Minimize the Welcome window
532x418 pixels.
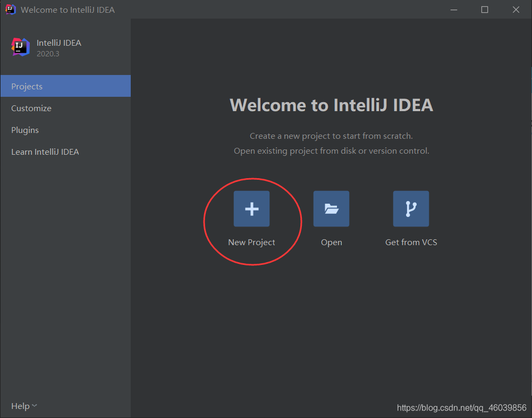(x=454, y=10)
